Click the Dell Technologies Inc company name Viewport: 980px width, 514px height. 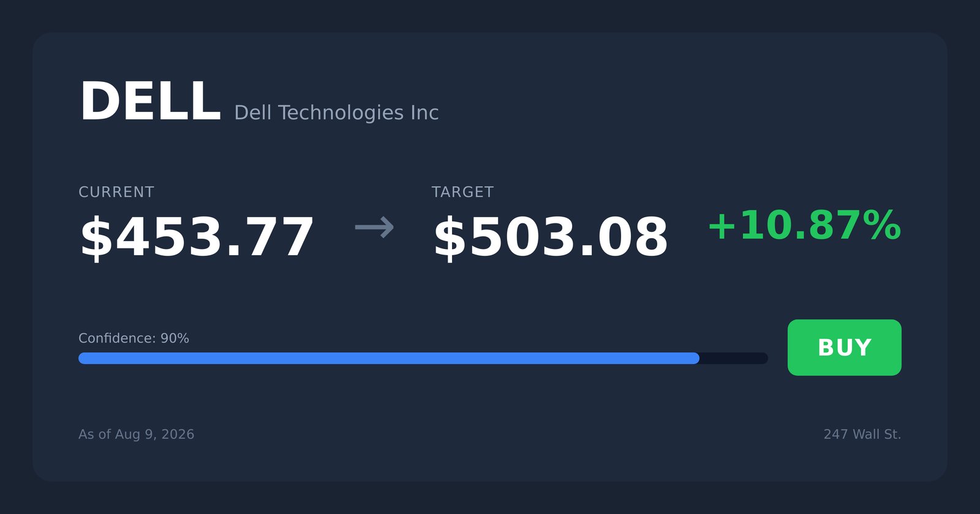pos(336,113)
